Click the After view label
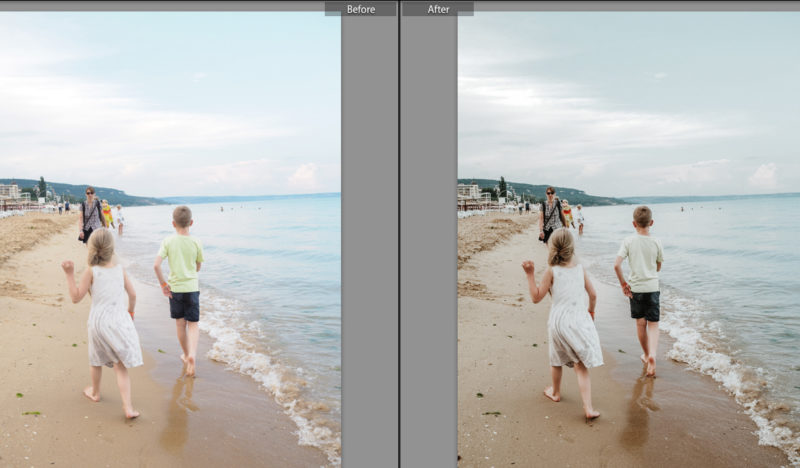Viewport: 800px width, 468px height. 438,9
